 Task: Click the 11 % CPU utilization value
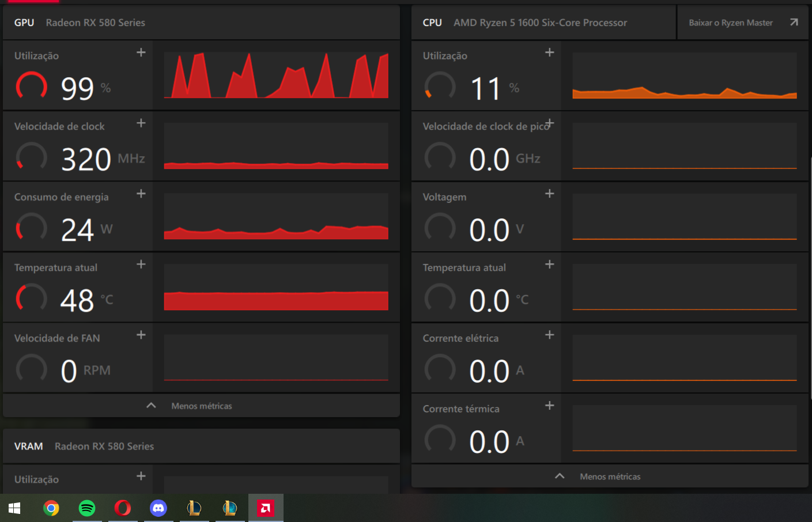pos(495,89)
